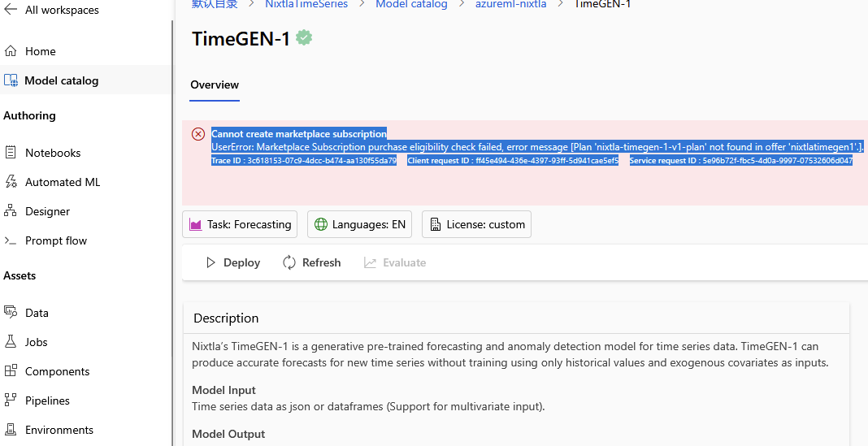The width and height of the screenshot is (868, 446).
Task: Click the sidebar vertical scrollbar
Action: coord(172,232)
